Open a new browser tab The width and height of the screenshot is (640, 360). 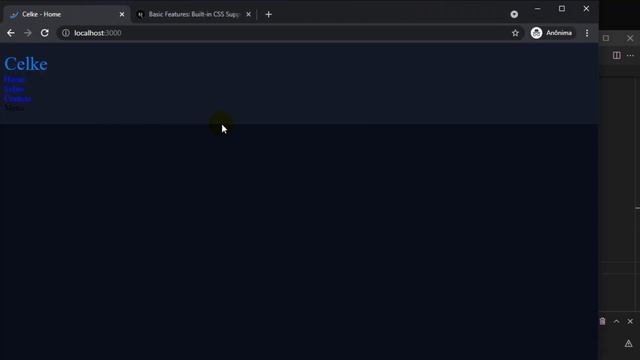(268, 15)
